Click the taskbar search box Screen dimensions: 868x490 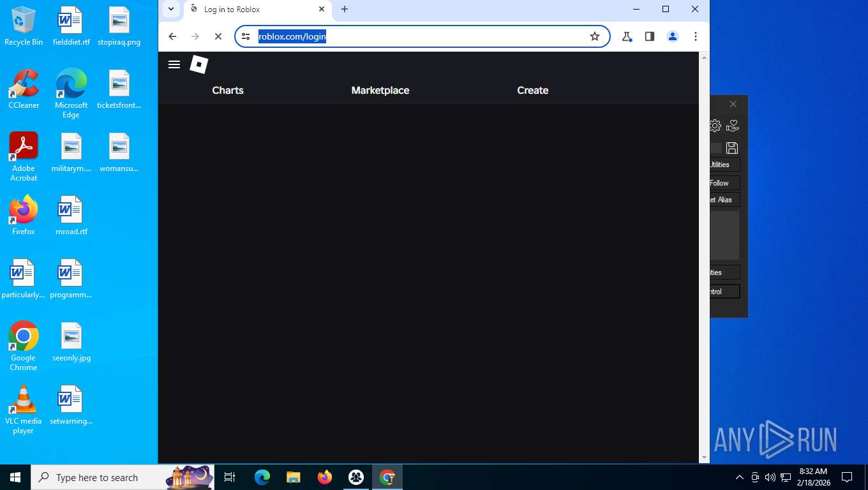(x=123, y=477)
